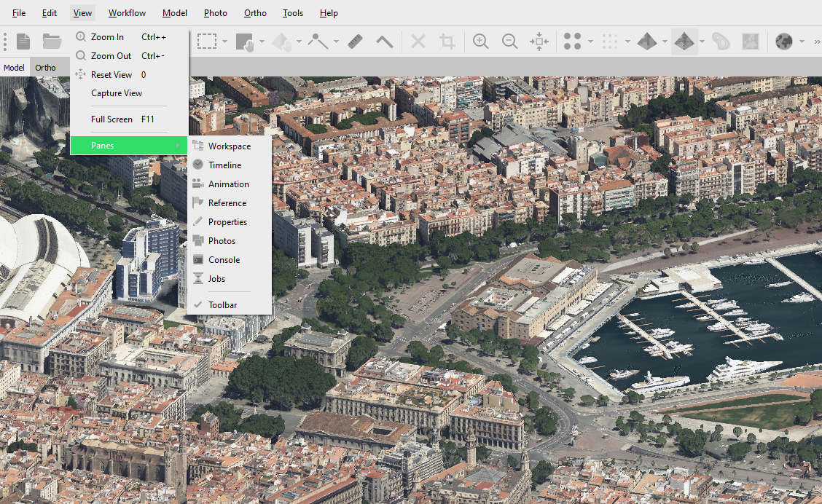Open dropdown arrow beside rectangle selection tool

[x=225, y=42]
